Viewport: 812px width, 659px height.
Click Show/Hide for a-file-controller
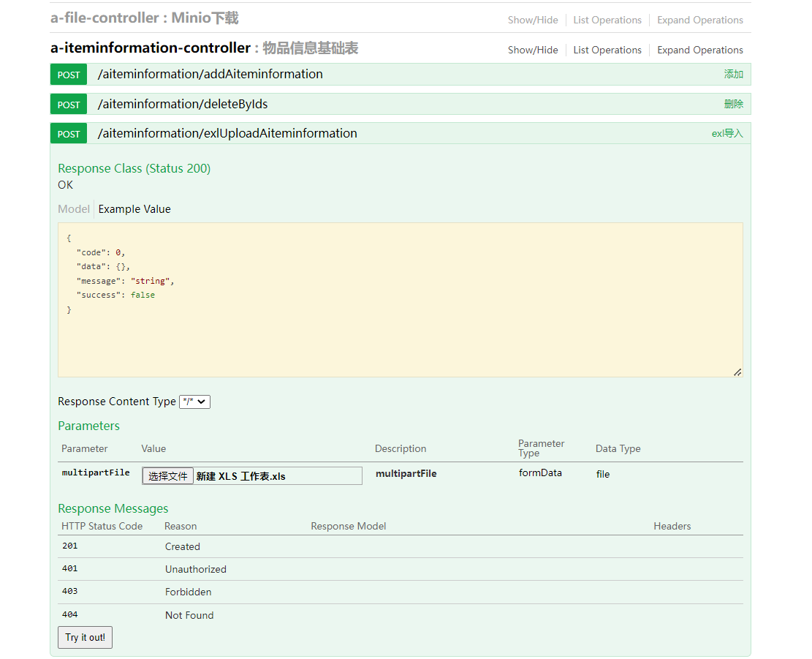(532, 20)
